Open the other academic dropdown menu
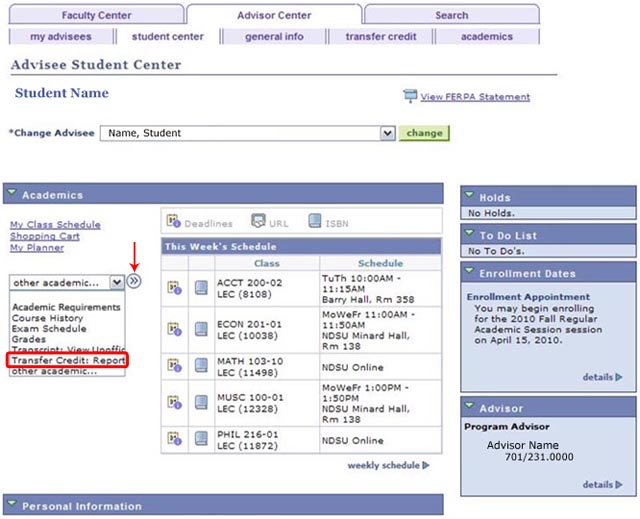Screen dimensions: 640x519 [117, 283]
